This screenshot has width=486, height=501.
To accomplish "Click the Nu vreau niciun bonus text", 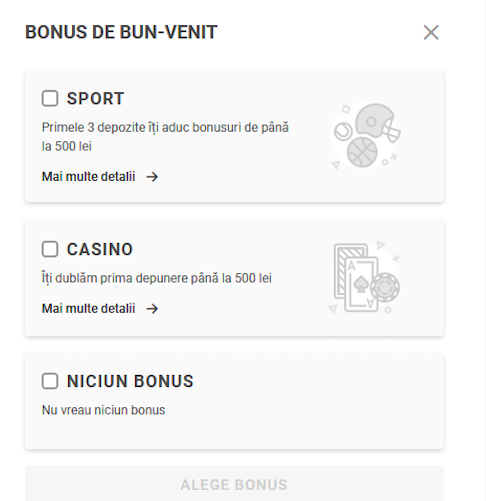I will tap(103, 410).
